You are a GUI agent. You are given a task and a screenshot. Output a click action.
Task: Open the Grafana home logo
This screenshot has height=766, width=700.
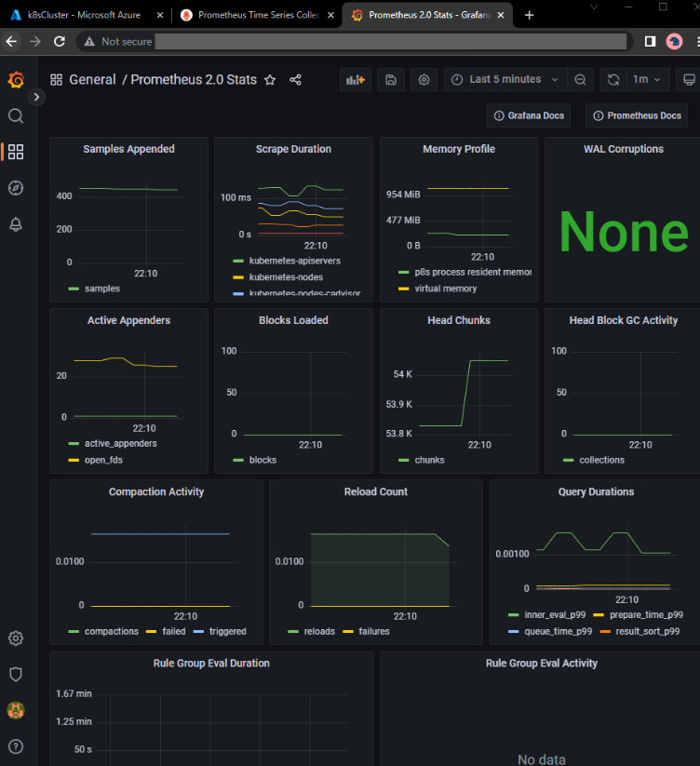click(16, 80)
